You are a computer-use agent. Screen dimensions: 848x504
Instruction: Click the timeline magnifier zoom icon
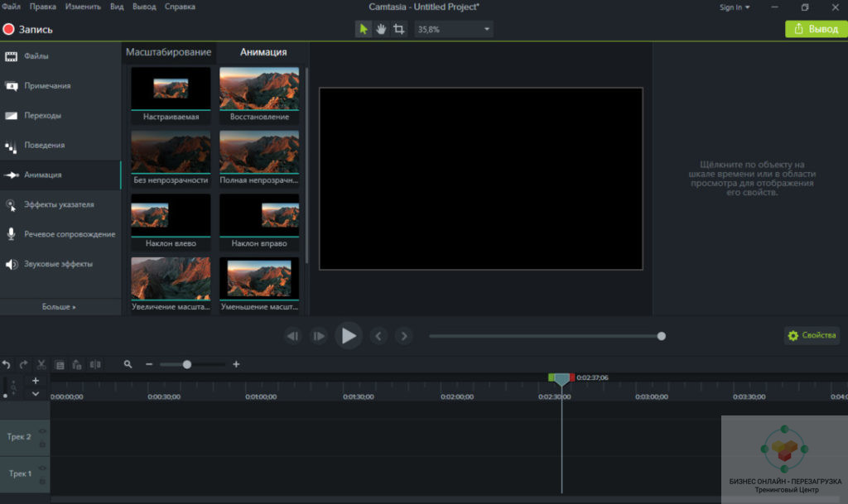(128, 364)
